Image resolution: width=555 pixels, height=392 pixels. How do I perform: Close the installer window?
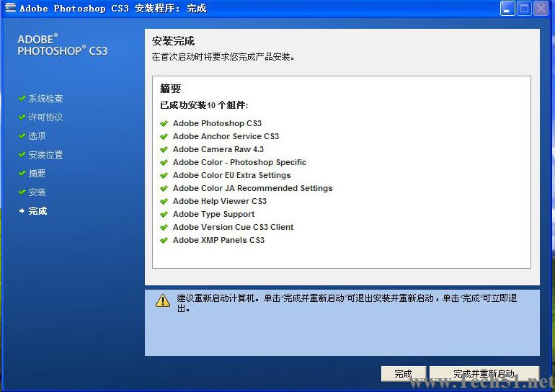(541, 9)
